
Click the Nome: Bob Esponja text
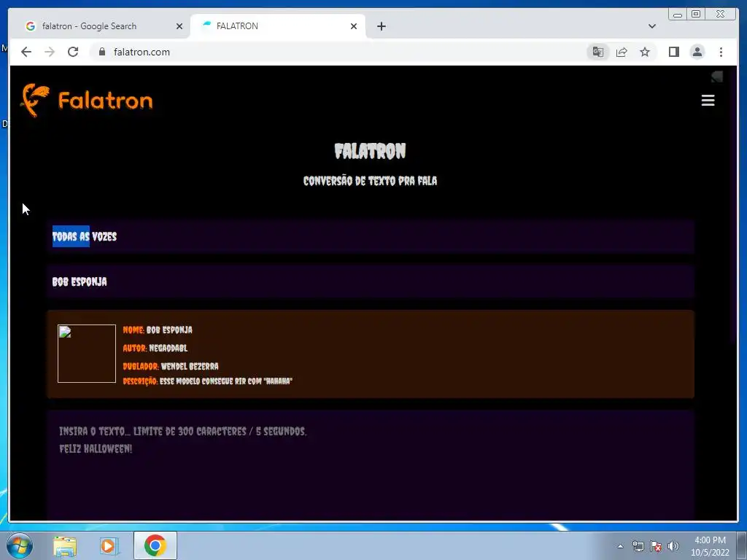158,330
